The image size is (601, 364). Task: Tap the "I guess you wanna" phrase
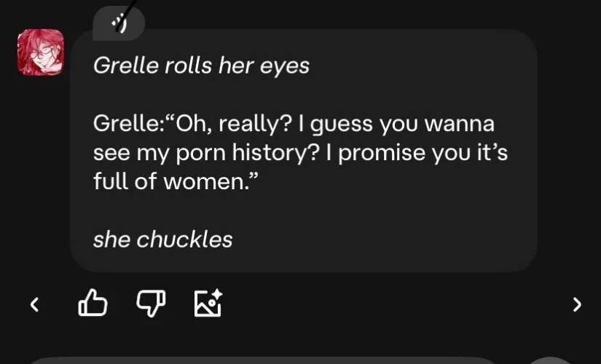coord(398,124)
